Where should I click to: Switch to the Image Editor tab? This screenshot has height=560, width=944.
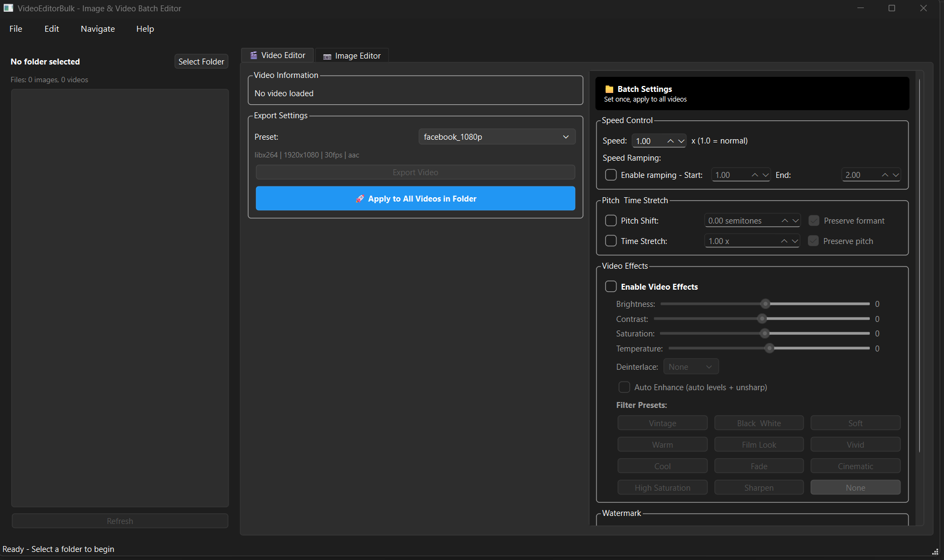pos(352,56)
